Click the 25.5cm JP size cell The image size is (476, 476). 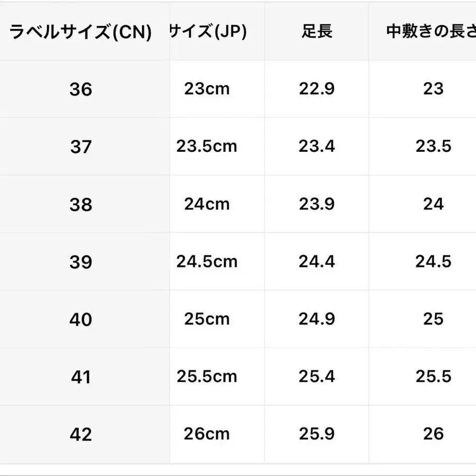coord(207,377)
